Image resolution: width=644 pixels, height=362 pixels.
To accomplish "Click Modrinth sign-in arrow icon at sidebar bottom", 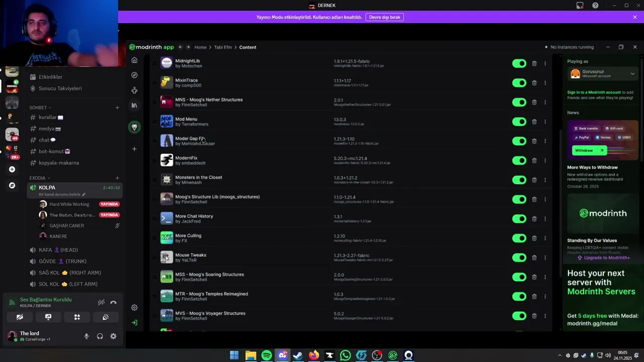I will (134, 323).
